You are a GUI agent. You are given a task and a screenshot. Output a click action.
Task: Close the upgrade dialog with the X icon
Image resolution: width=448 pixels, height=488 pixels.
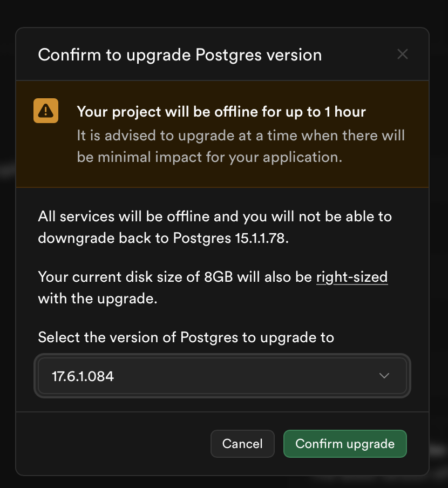(402, 54)
